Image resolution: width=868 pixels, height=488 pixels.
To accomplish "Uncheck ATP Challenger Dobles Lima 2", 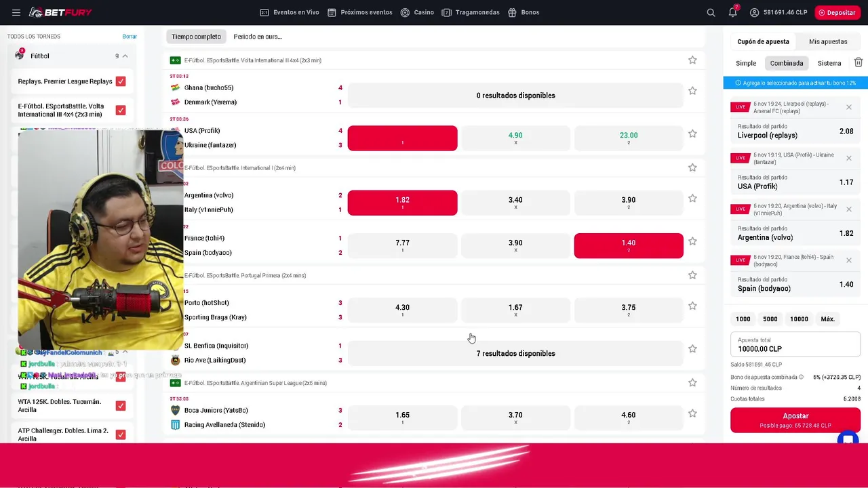I will tap(121, 434).
